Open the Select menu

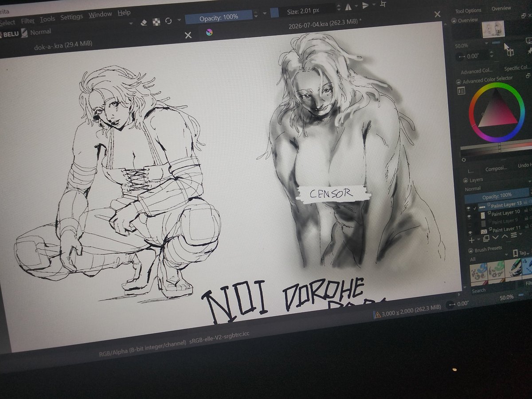pyautogui.click(x=8, y=22)
